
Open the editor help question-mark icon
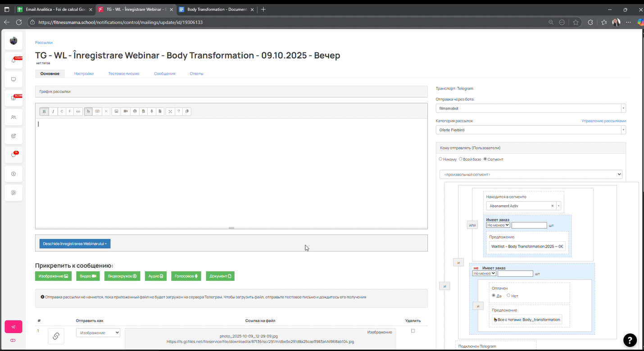tap(179, 111)
